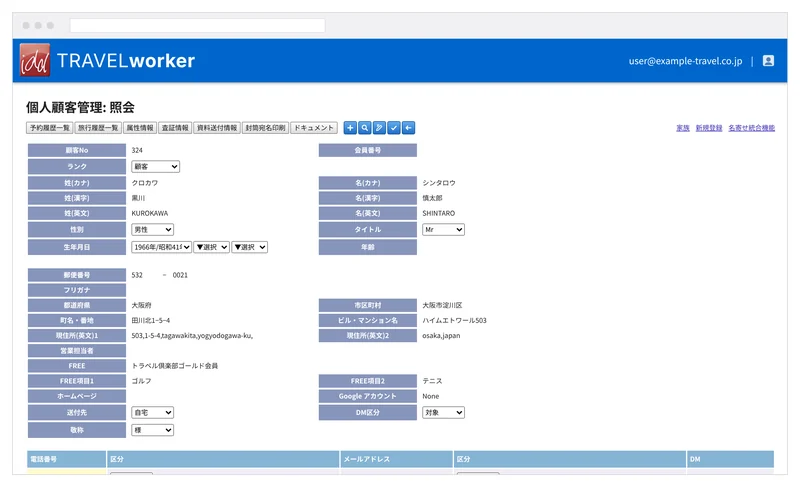800x487 pixels.
Task: Follow the 名寄せ統合機能 link
Action: (x=752, y=128)
